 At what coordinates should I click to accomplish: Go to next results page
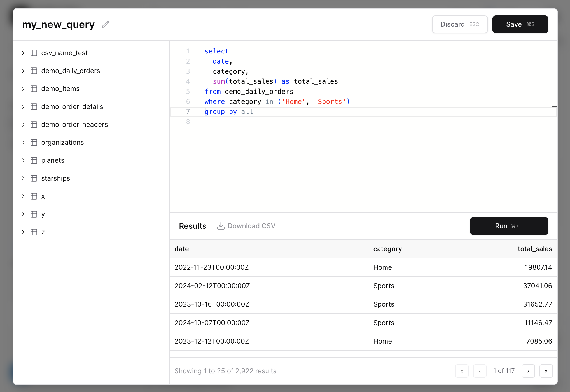(x=528, y=371)
